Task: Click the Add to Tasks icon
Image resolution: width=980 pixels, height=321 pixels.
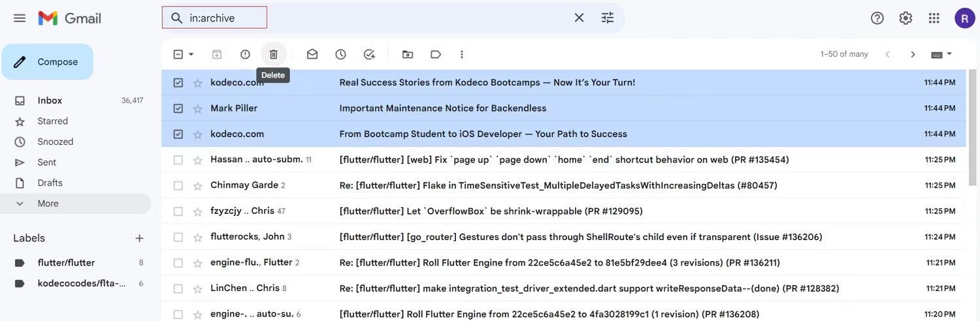Action: 369,54
